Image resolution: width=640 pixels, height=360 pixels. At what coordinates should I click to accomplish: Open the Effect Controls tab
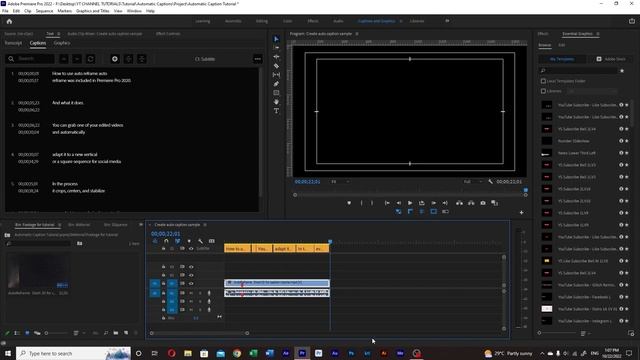tap(168, 34)
